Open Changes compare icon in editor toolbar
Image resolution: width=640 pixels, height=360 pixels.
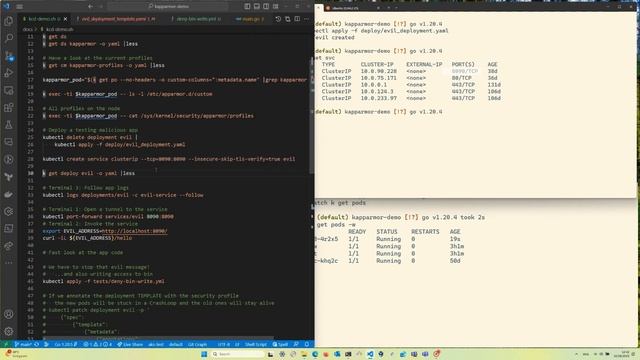click(x=287, y=19)
